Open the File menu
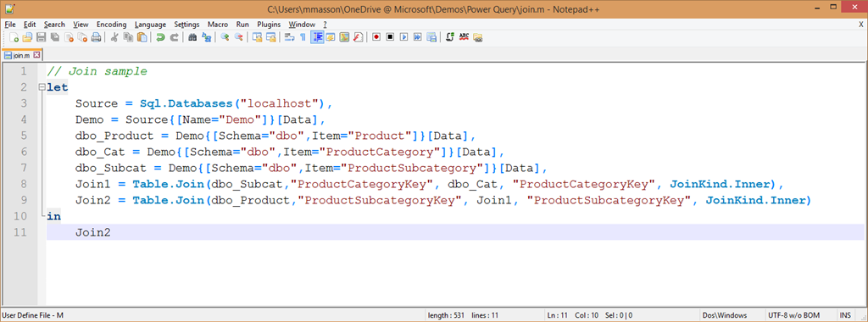The width and height of the screenshot is (868, 322). point(10,25)
